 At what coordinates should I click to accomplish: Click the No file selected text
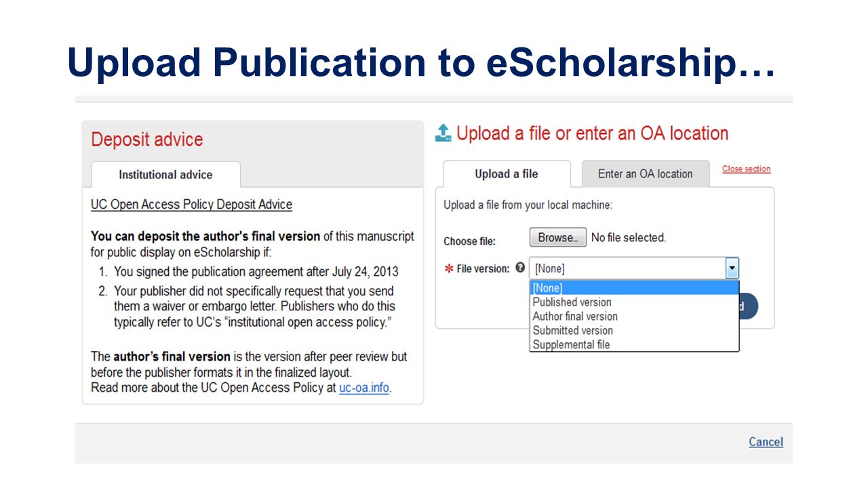(629, 238)
